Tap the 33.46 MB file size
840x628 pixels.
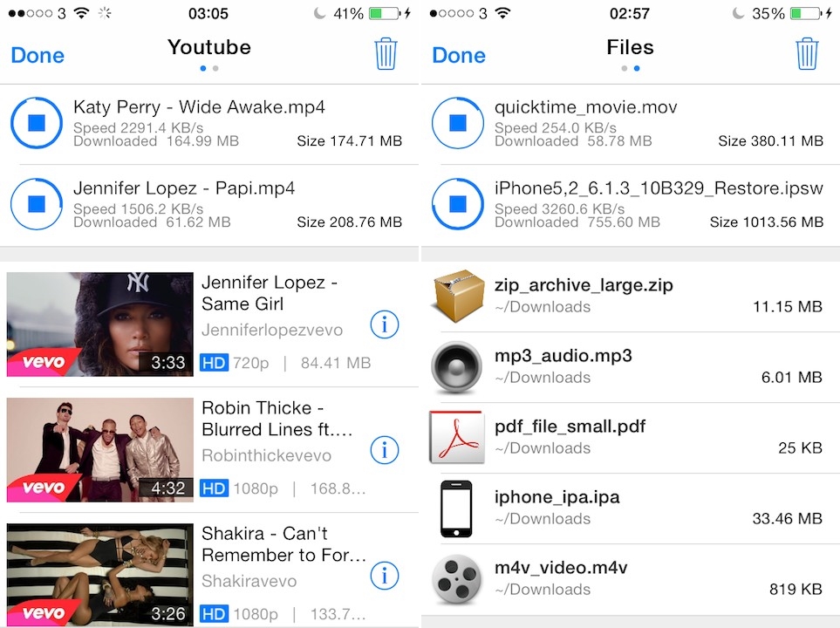(787, 518)
